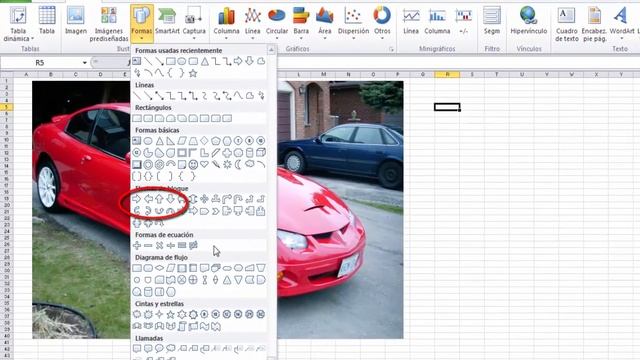The height and width of the screenshot is (360, 640).
Task: Pick the smiley face shape
Action: [193, 164]
